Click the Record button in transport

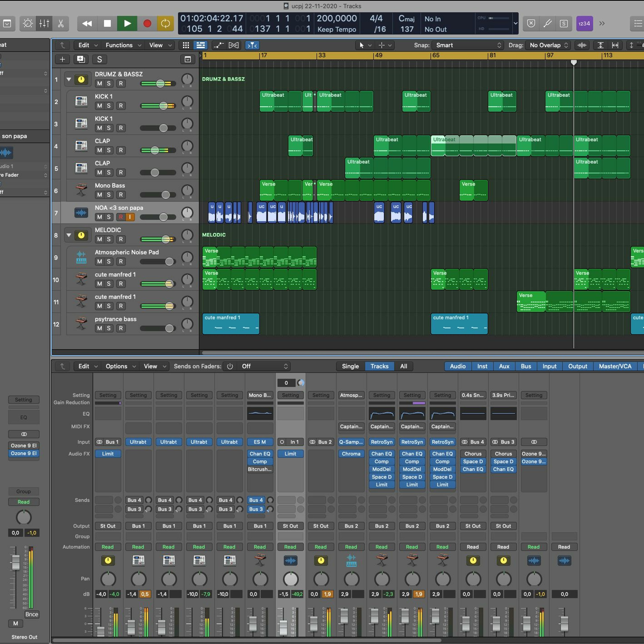click(147, 23)
